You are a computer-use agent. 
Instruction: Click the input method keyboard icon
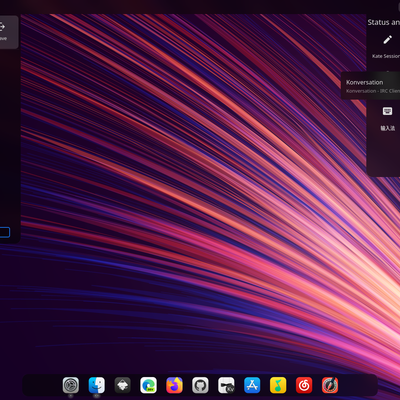[x=387, y=111]
